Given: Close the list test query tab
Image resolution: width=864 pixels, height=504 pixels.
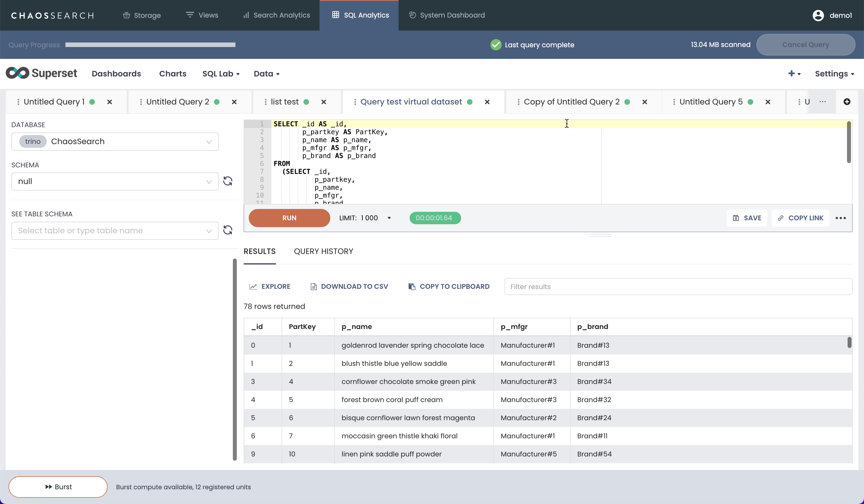Looking at the screenshot, I should coord(323,102).
